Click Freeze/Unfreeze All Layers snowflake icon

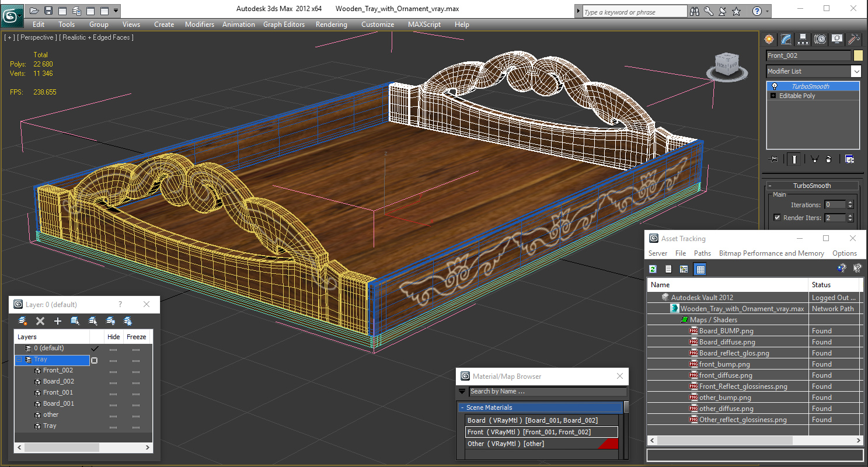click(128, 321)
